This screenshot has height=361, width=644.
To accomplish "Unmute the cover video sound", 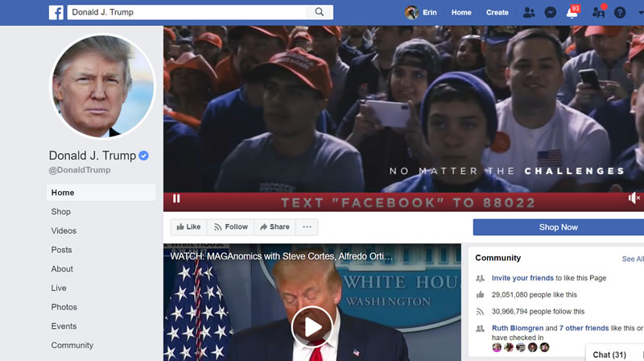I will pyautogui.click(x=634, y=198).
